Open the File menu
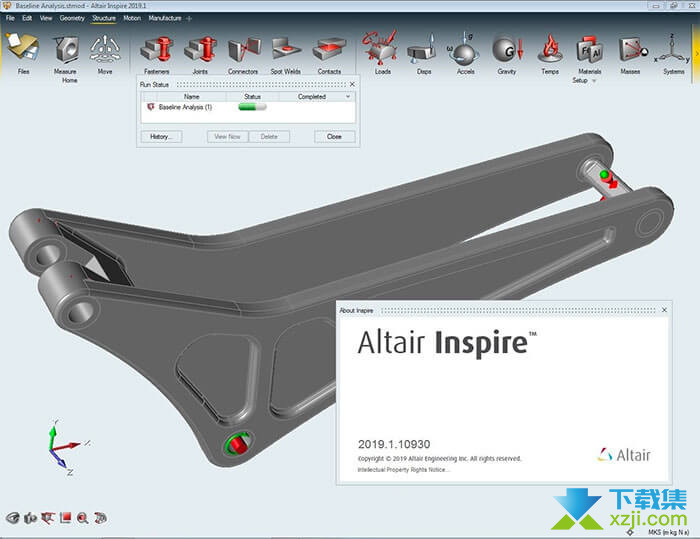The height and width of the screenshot is (539, 700). click(10, 18)
